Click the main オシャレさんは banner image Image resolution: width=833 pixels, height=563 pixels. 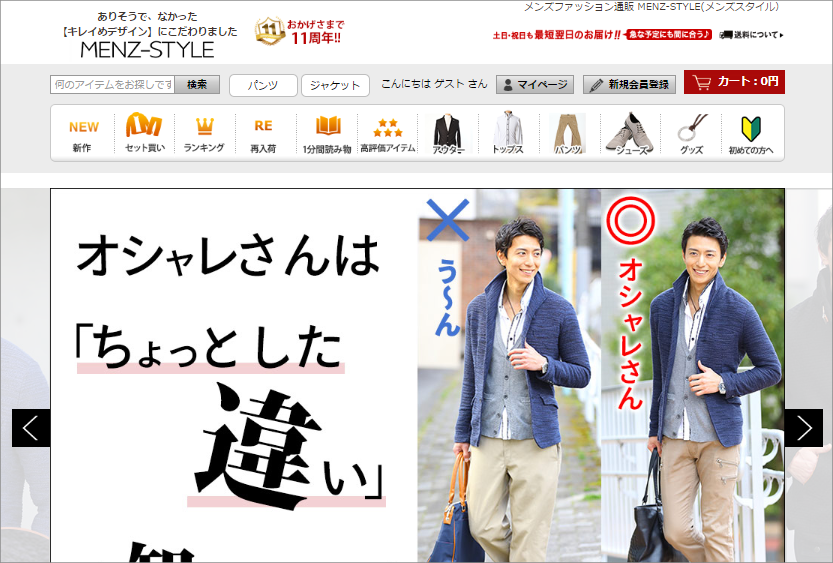point(417,376)
